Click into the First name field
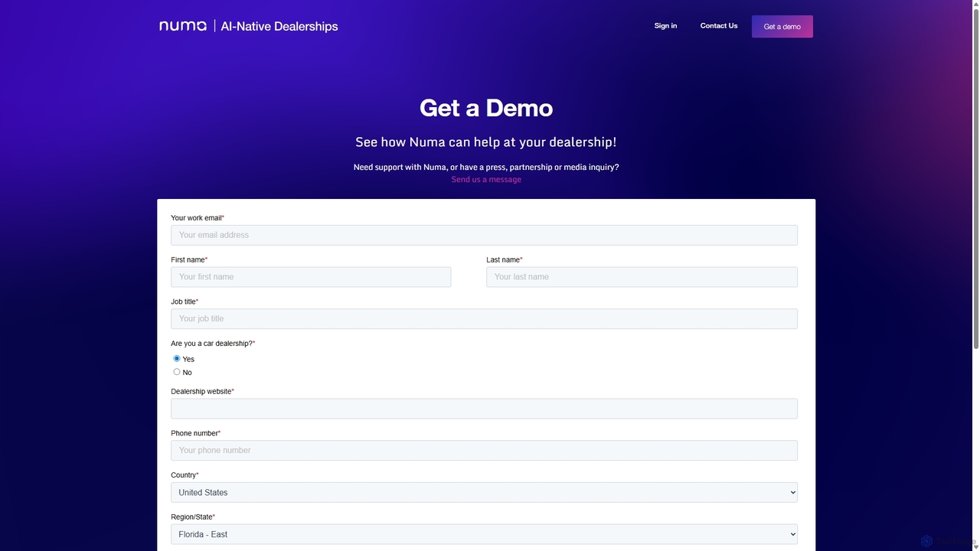Screen dimensions: 980x551 311,277
